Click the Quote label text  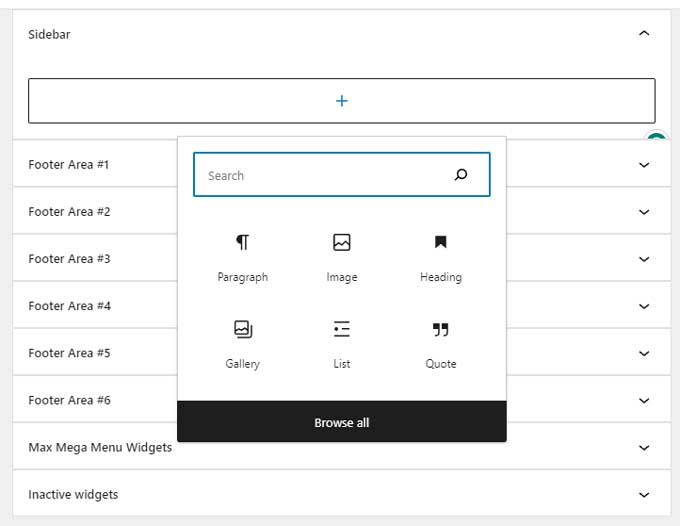pos(441,364)
